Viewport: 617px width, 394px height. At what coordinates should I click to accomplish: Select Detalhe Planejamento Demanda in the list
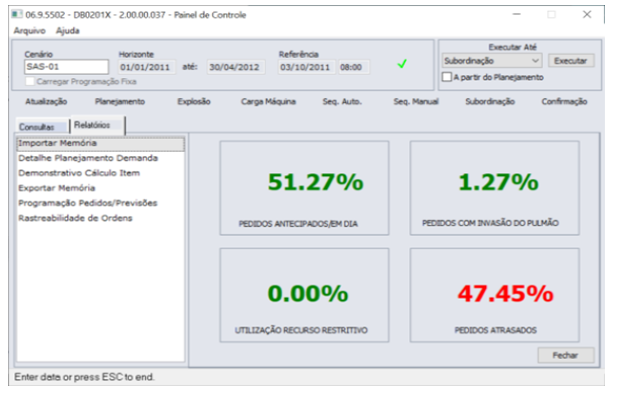tap(100, 158)
